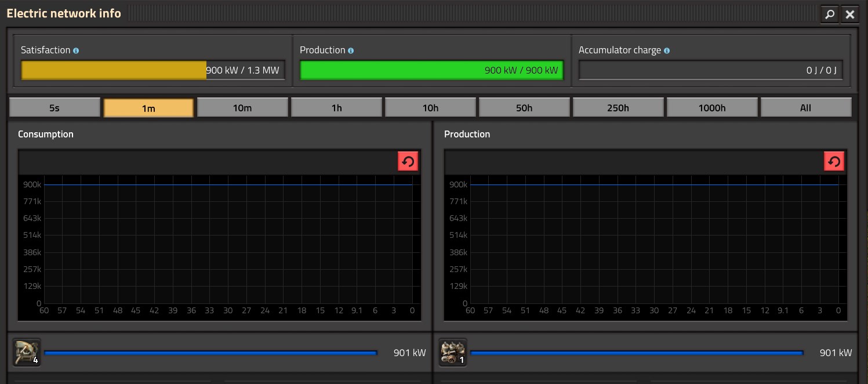Click the 901 kW consumption value
The height and width of the screenshot is (384, 868).
tap(409, 353)
